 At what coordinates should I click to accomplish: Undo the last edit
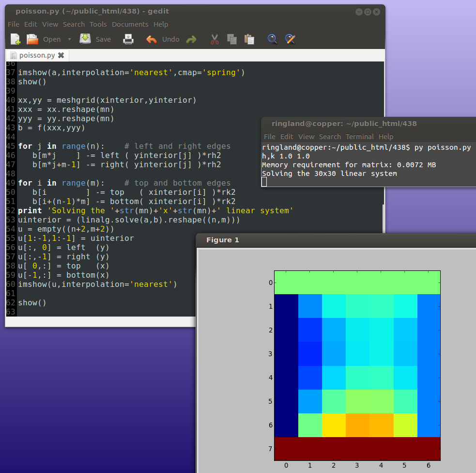pos(152,39)
